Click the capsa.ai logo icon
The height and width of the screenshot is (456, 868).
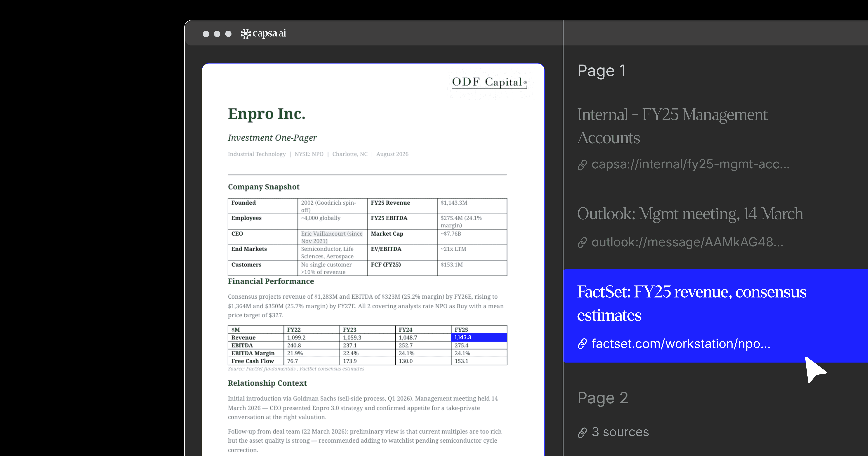(246, 34)
